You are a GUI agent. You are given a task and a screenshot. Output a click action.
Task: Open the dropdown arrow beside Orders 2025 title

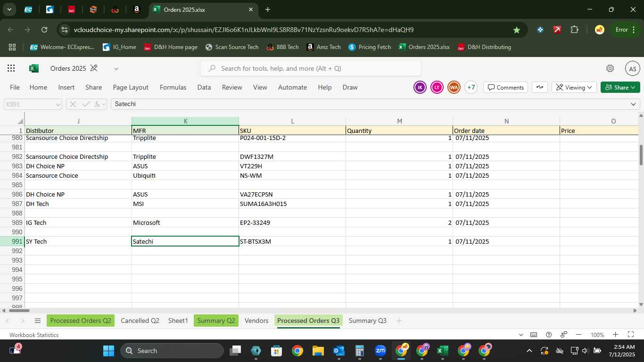click(116, 69)
